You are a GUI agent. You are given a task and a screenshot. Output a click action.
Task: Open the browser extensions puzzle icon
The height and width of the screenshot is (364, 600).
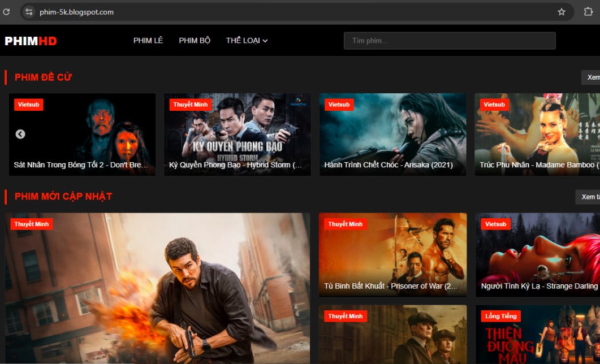[588, 12]
